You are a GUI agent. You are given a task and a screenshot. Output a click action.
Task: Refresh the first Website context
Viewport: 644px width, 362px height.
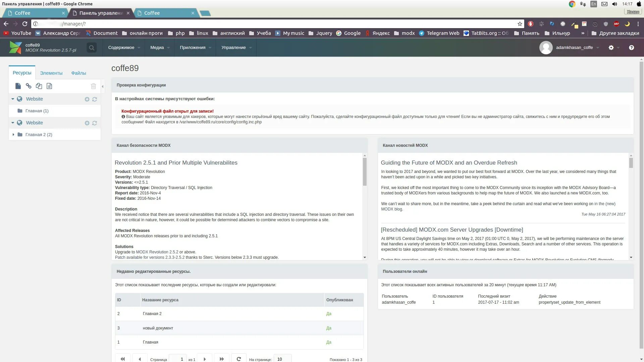point(95,99)
